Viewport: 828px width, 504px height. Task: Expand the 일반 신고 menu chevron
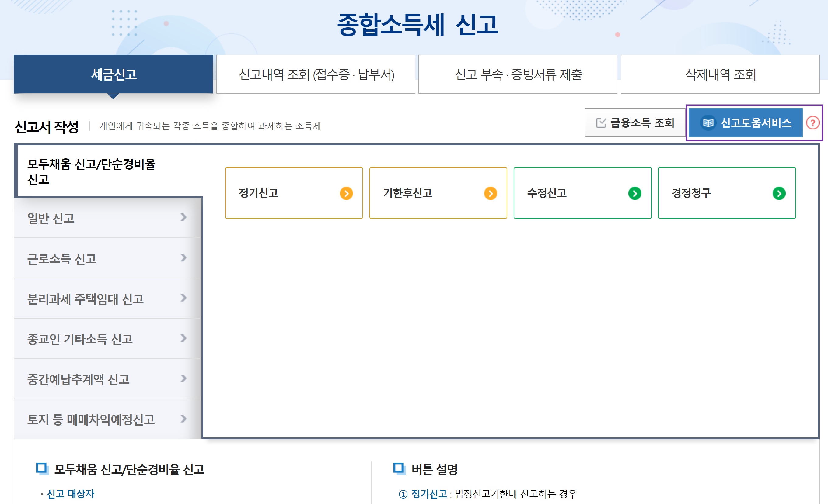(183, 218)
